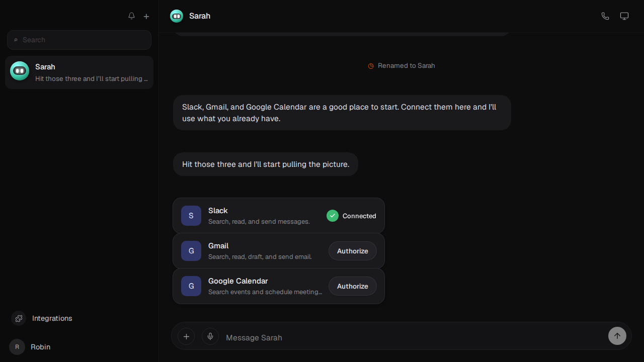Activate the microphone voice input
Screen dimensions: 644x362
[x=210, y=336]
